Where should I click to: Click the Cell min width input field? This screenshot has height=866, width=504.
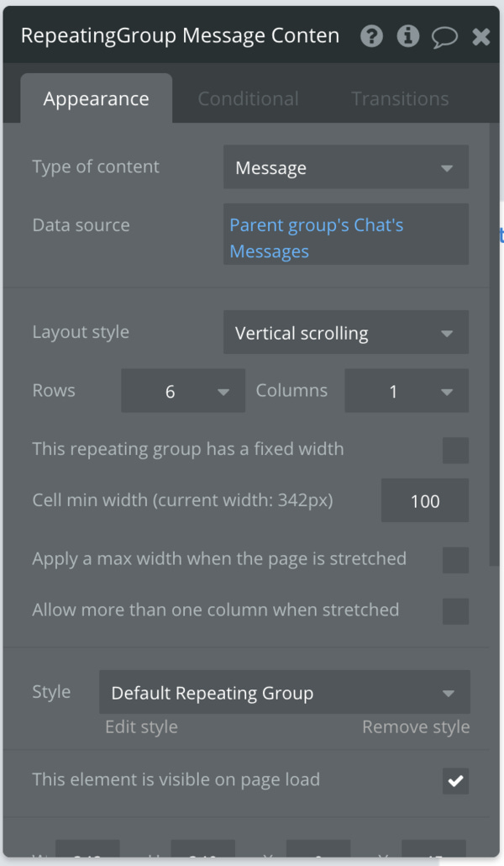(x=425, y=501)
